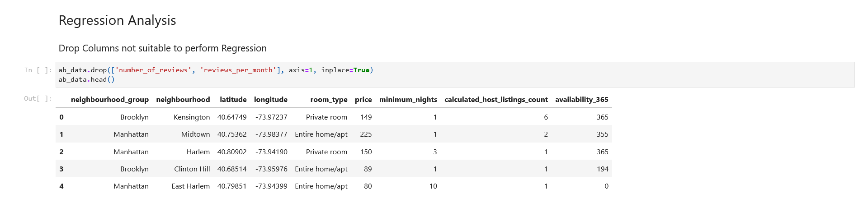Click the availability_365 column header

click(582, 99)
